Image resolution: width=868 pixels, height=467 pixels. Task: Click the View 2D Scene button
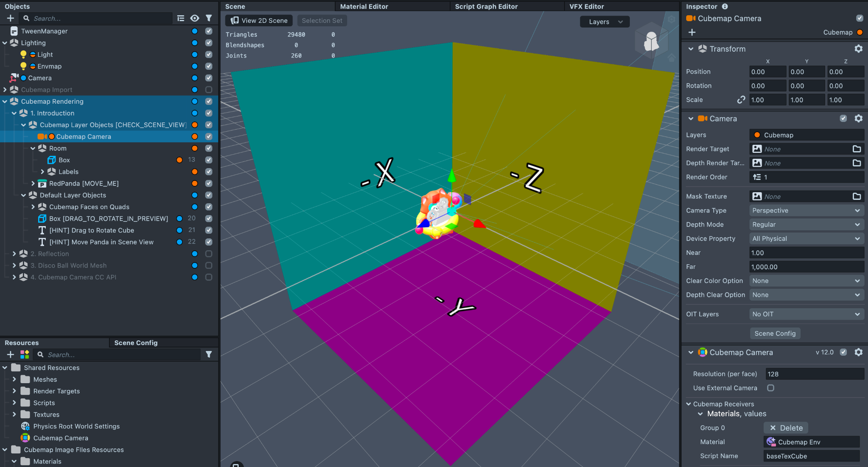pyautogui.click(x=259, y=21)
